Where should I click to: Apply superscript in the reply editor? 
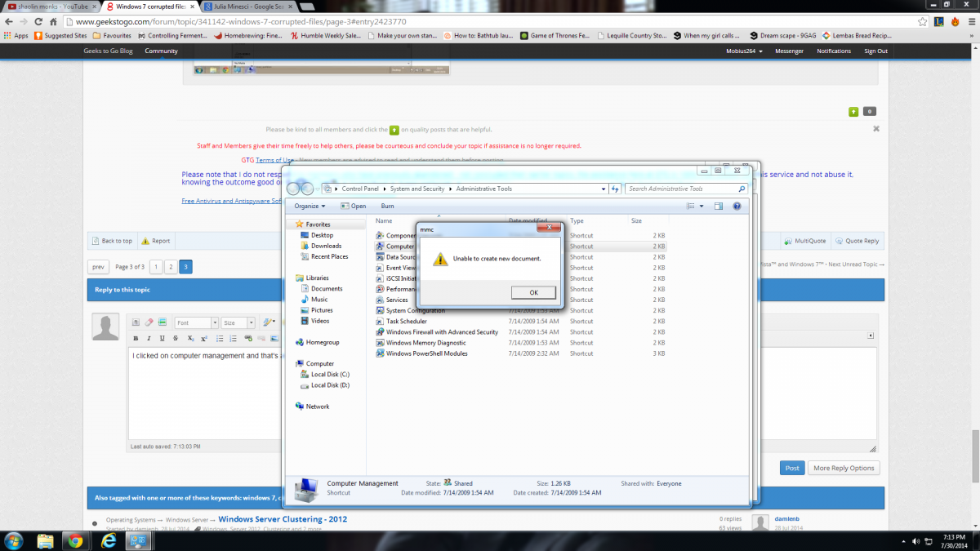pos(204,338)
